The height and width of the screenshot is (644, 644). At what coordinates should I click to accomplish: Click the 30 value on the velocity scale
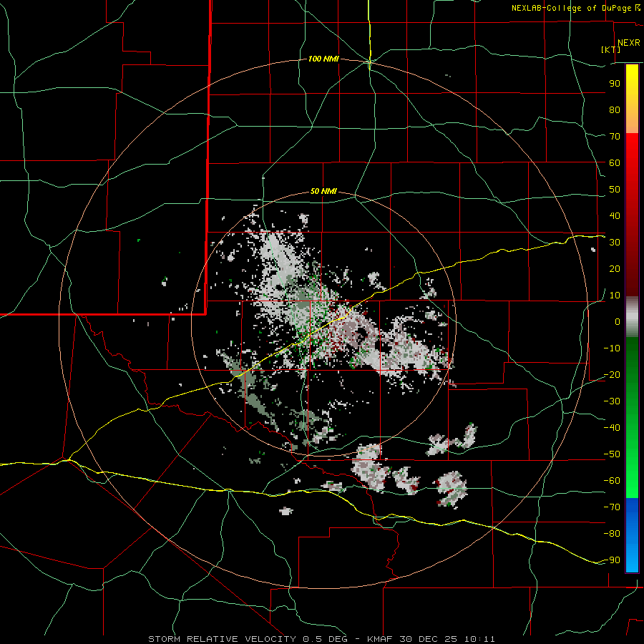pyautogui.click(x=615, y=243)
